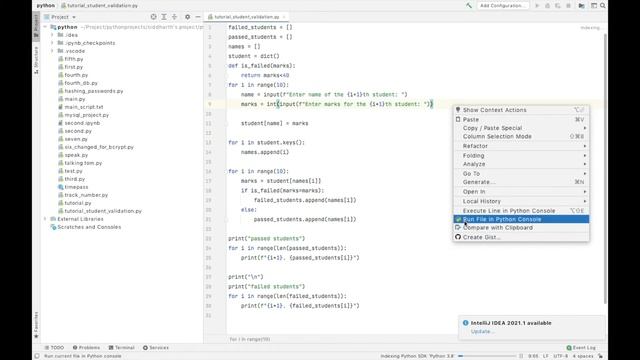This screenshot has width=640, height=360.
Task: Choose Create Gist... entry
Action: point(521,237)
